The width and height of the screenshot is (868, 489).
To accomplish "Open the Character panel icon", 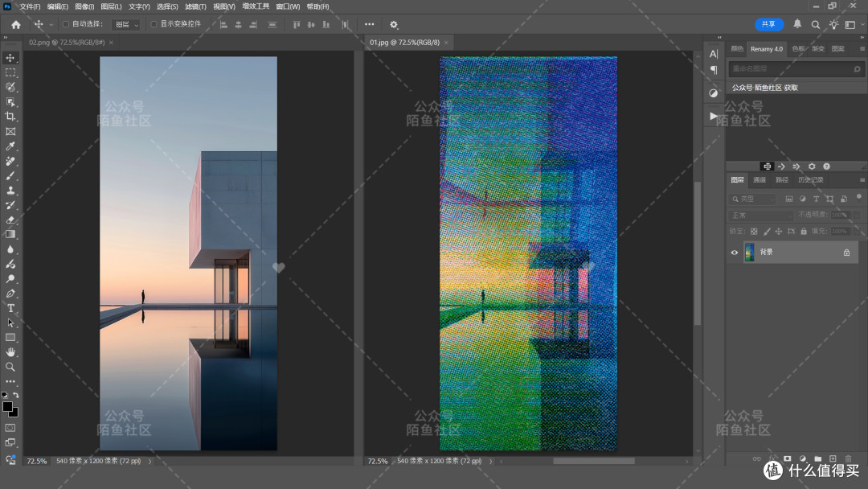I will [x=714, y=54].
